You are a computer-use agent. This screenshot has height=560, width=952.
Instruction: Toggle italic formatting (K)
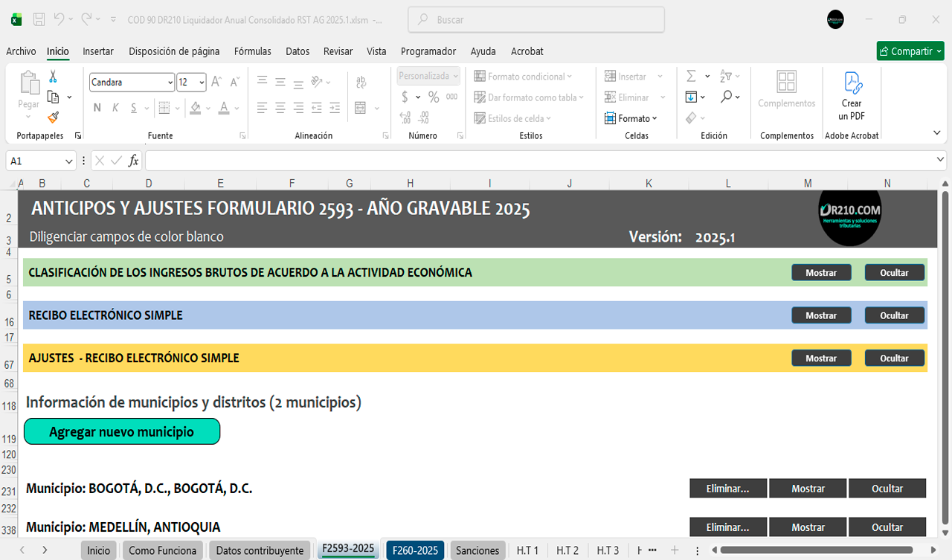115,108
